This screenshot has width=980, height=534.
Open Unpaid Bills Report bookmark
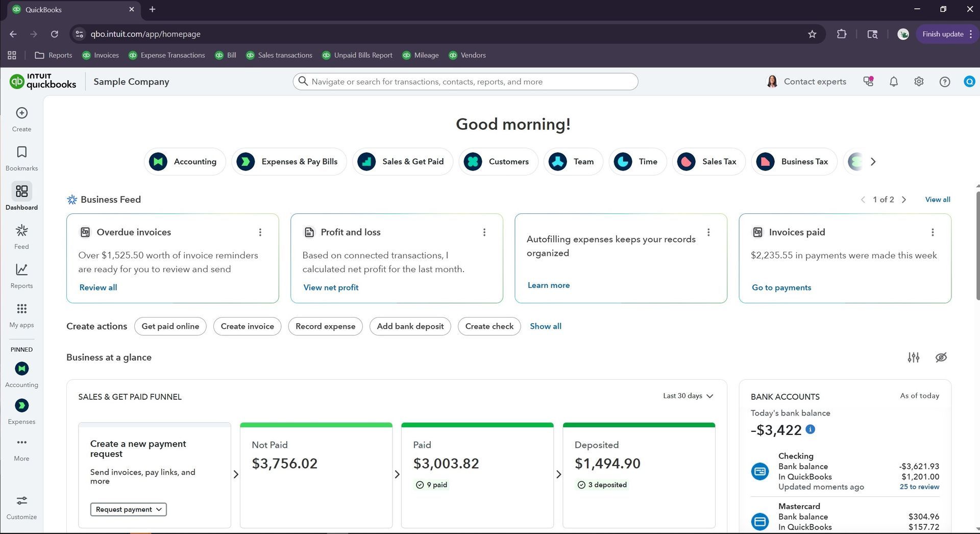tap(357, 55)
